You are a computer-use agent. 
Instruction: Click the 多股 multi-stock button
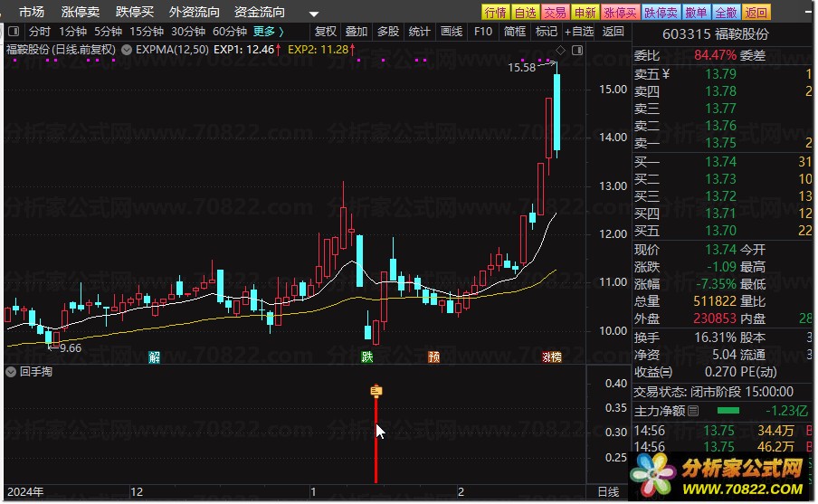coord(388,32)
